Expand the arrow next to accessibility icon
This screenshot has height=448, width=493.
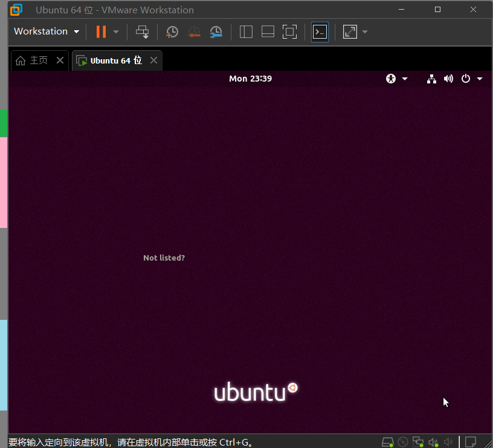coord(405,79)
